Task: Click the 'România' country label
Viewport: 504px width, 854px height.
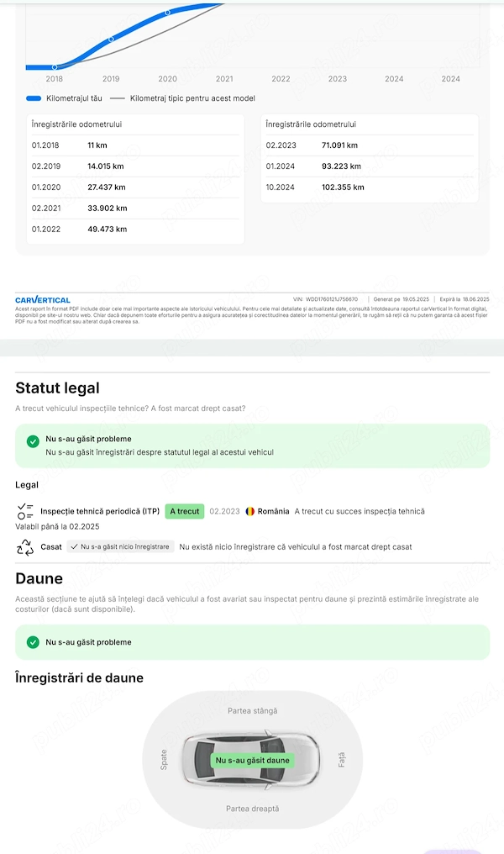Action: click(x=274, y=511)
